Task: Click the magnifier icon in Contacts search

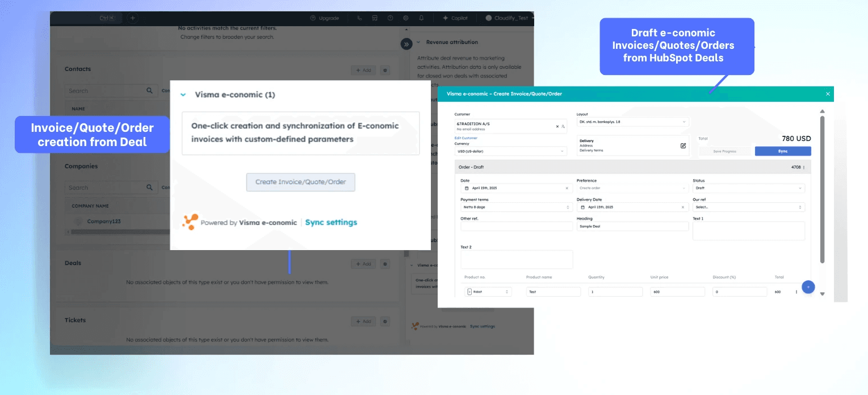Action: coord(150,90)
